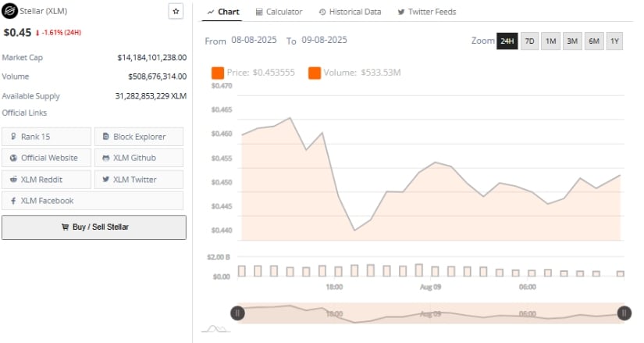Click the Facebook f icon
Viewport: 644px width, 343px height.
tap(13, 201)
